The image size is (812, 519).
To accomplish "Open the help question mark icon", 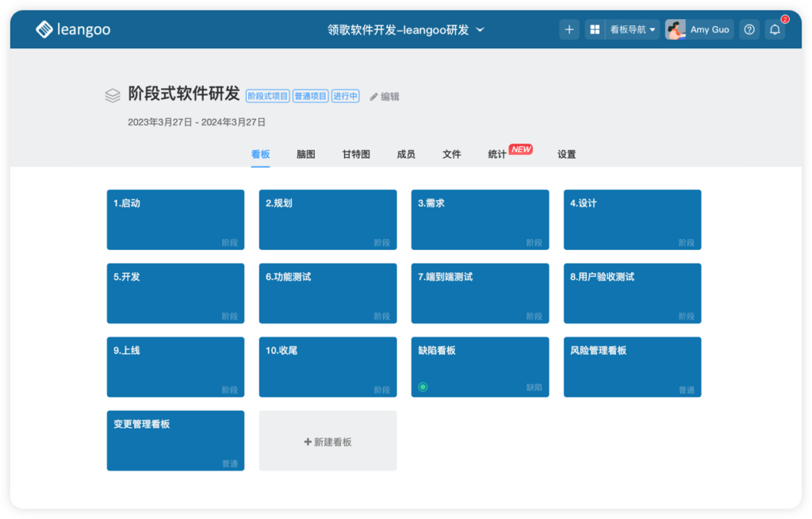I will pyautogui.click(x=749, y=29).
